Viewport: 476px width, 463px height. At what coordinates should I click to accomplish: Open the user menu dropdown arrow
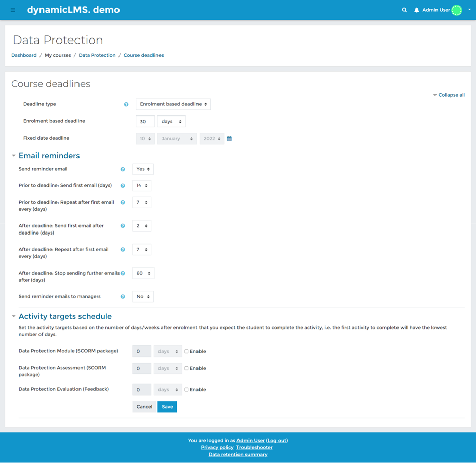click(469, 10)
